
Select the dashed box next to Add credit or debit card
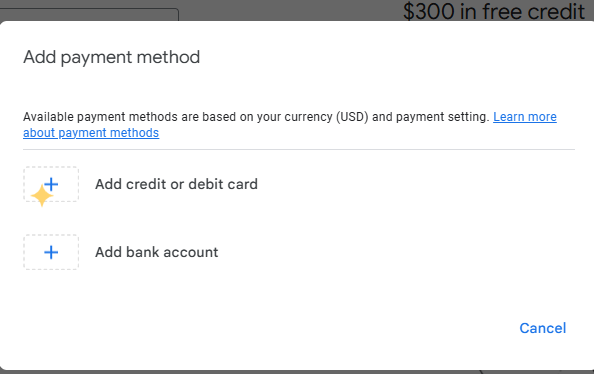(x=51, y=184)
